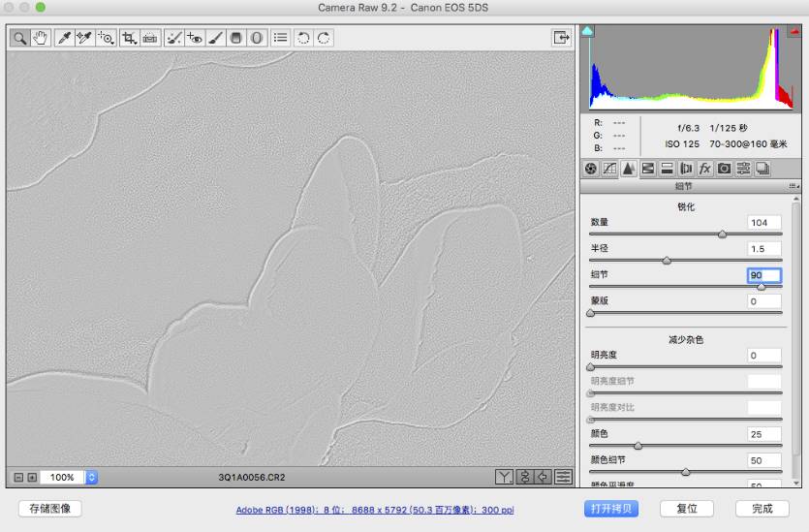The height and width of the screenshot is (532, 809).
Task: Click the noise reduction luminance slider handle
Action: click(591, 367)
